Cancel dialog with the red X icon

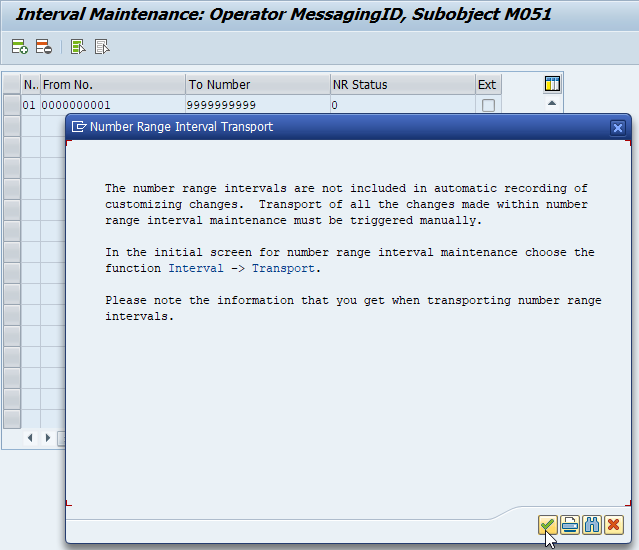613,525
